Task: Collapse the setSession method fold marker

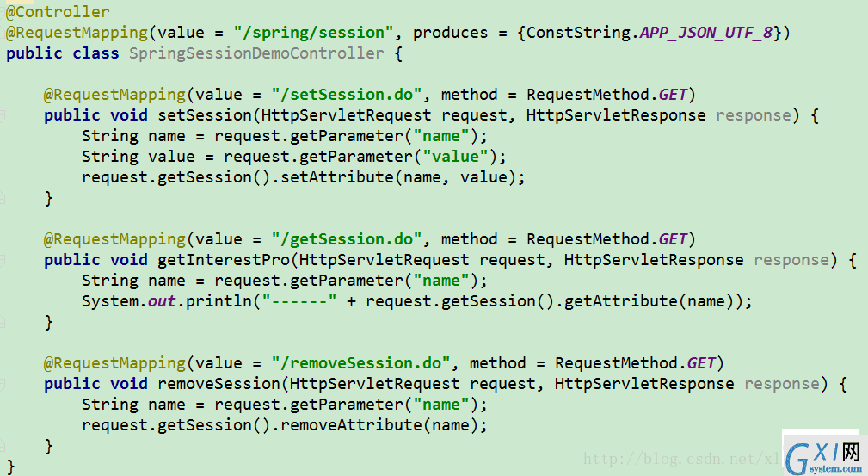Action: click(x=2, y=116)
